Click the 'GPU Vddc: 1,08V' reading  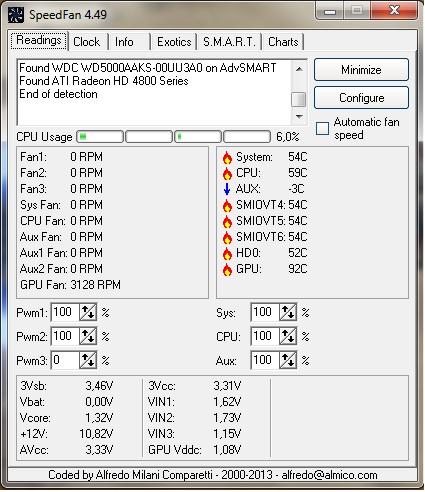(x=195, y=450)
